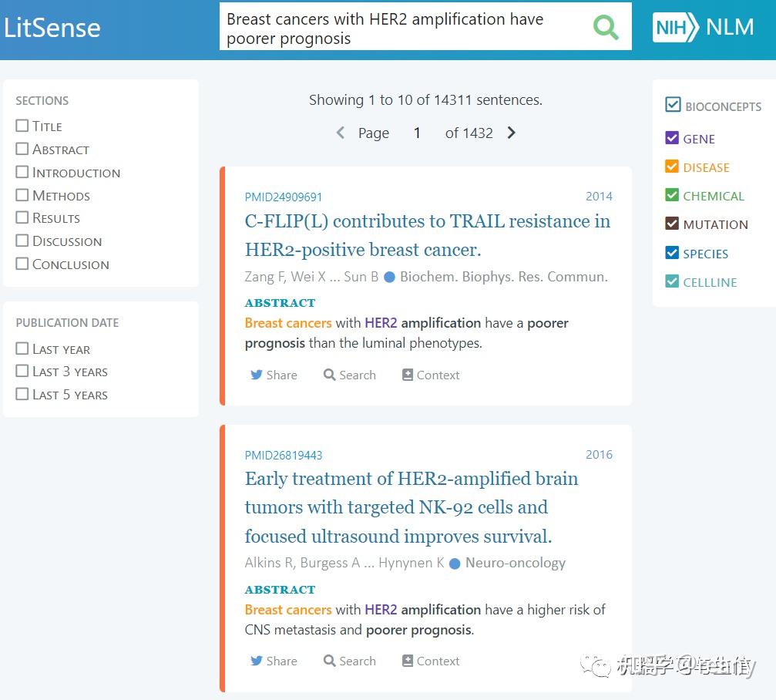Click the green search magnifier icon
Image resolution: width=776 pixels, height=700 pixels.
606,28
